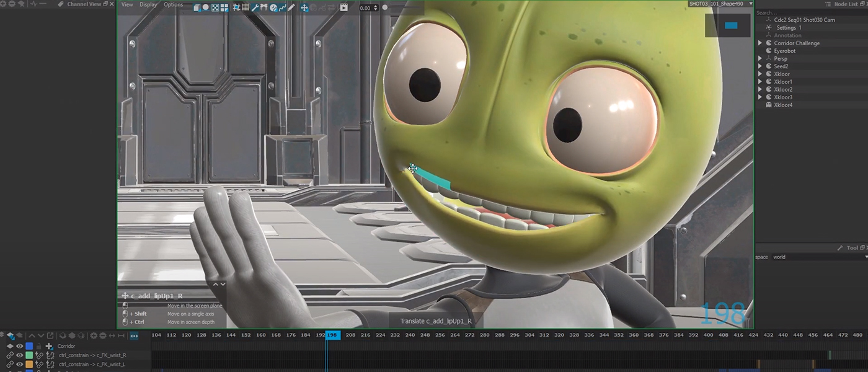Image resolution: width=868 pixels, height=372 pixels.
Task: Toggle visibility of ctrl_constrain c_FK_wrist_R
Action: point(19,355)
